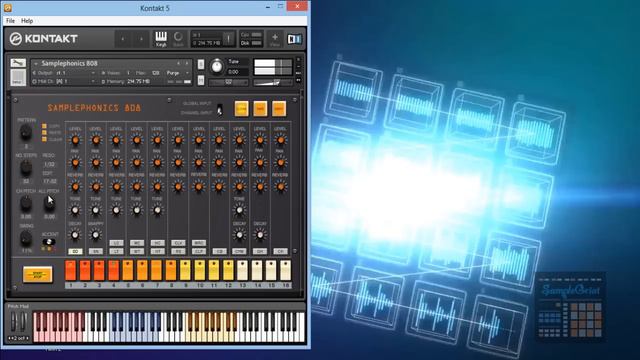The width and height of the screenshot is (640, 360).
Task: Toggle sequencer step 1 button
Action: [x=71, y=271]
